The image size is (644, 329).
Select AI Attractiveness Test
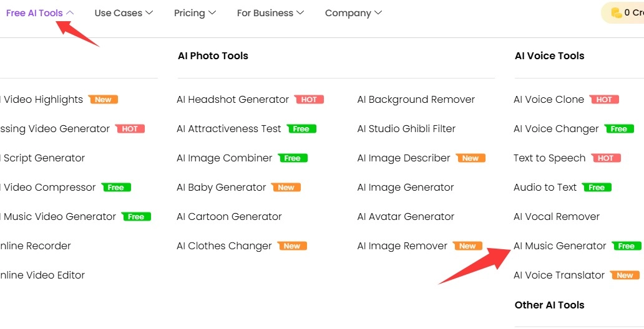(x=229, y=129)
